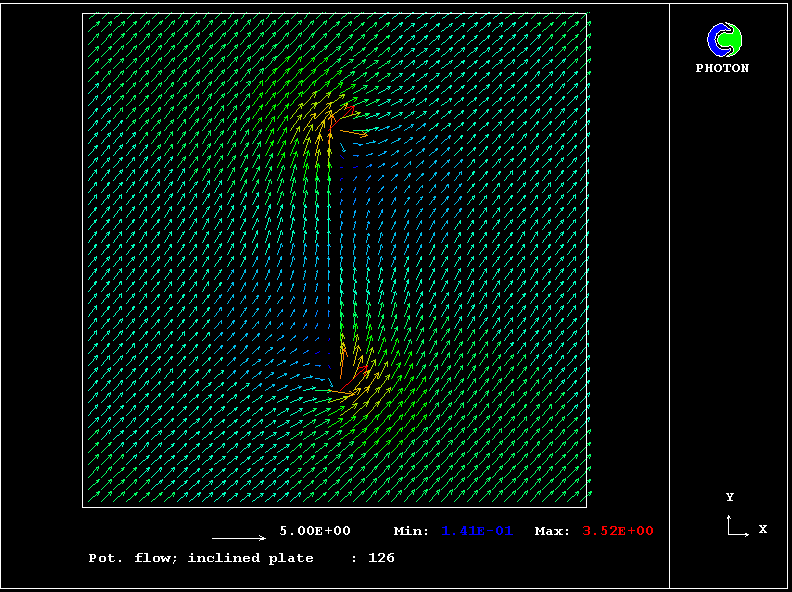
Task: Click the PHOTON swirl logo icon
Action: click(x=724, y=40)
